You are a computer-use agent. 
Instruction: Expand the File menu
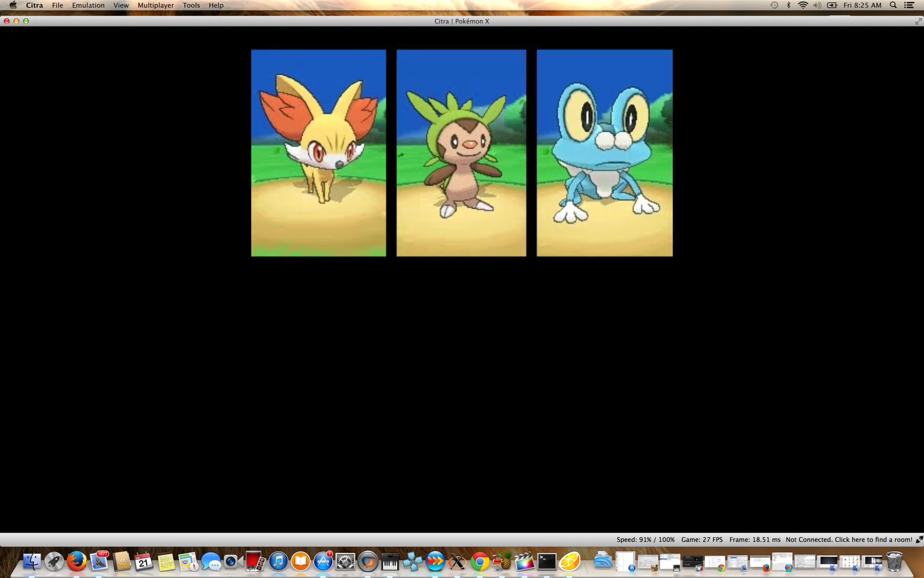(57, 6)
